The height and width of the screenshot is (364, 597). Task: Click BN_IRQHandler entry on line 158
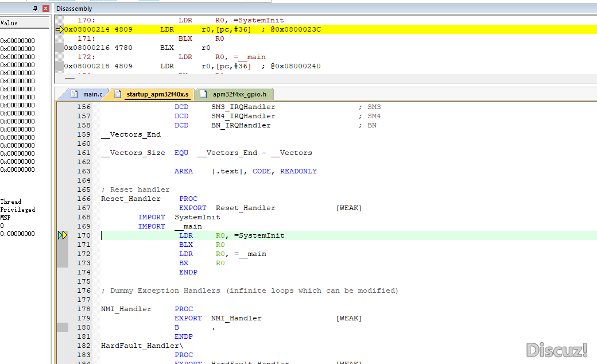coord(241,125)
